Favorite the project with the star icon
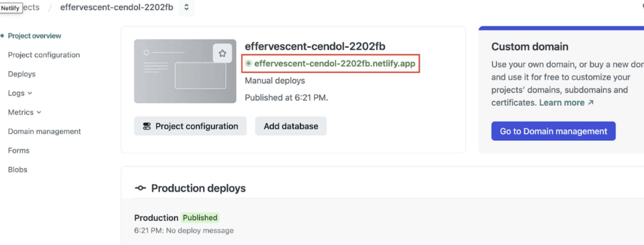 click(x=222, y=53)
